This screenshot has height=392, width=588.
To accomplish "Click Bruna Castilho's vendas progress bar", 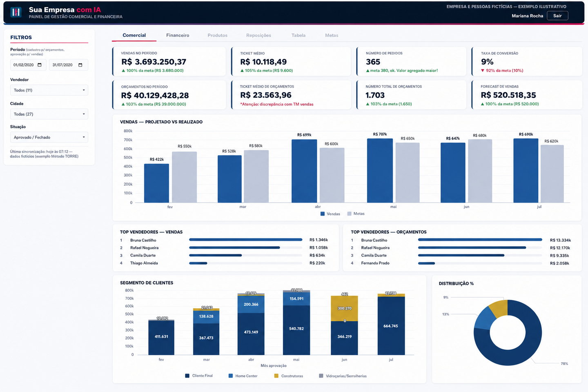I will pyautogui.click(x=246, y=240).
